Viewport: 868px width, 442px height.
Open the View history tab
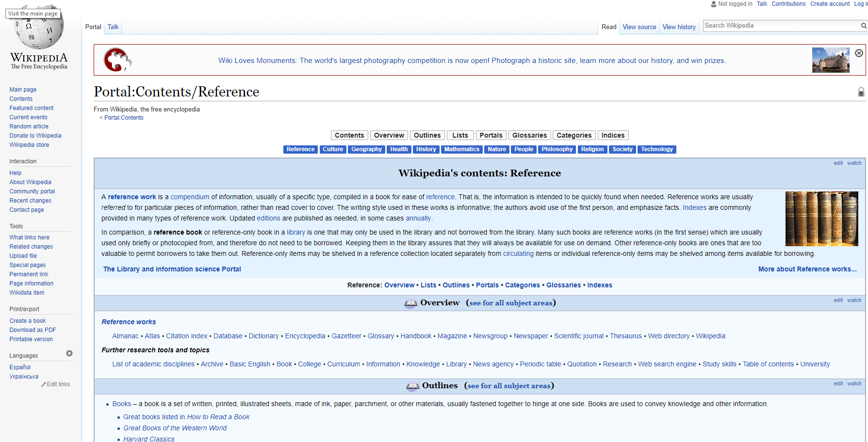point(679,27)
